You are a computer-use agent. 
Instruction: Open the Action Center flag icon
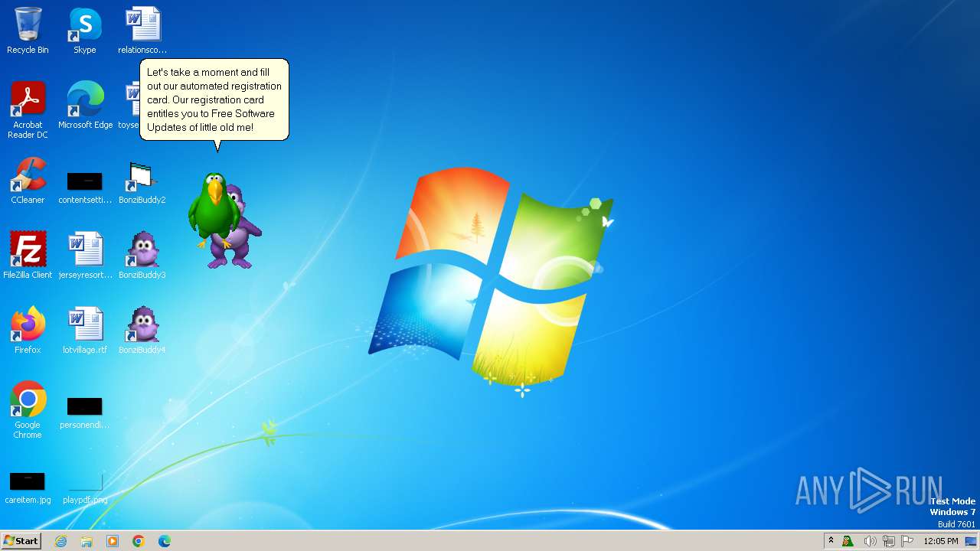click(x=907, y=541)
